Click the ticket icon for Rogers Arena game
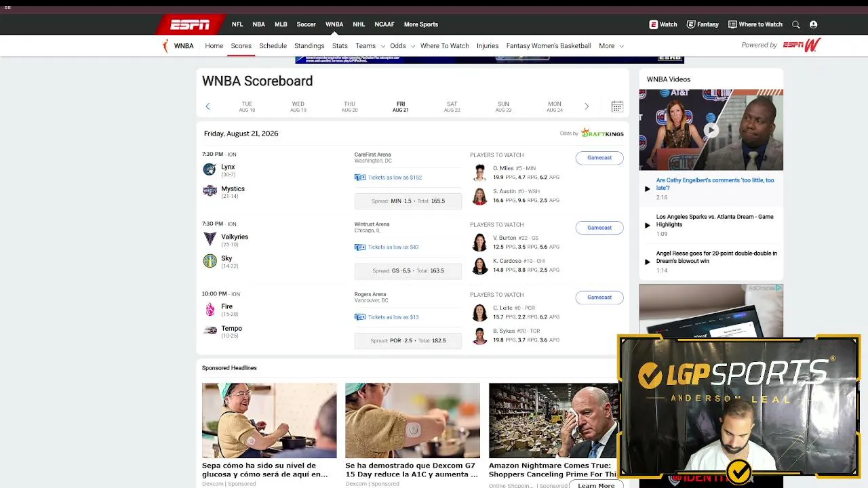 click(x=360, y=317)
